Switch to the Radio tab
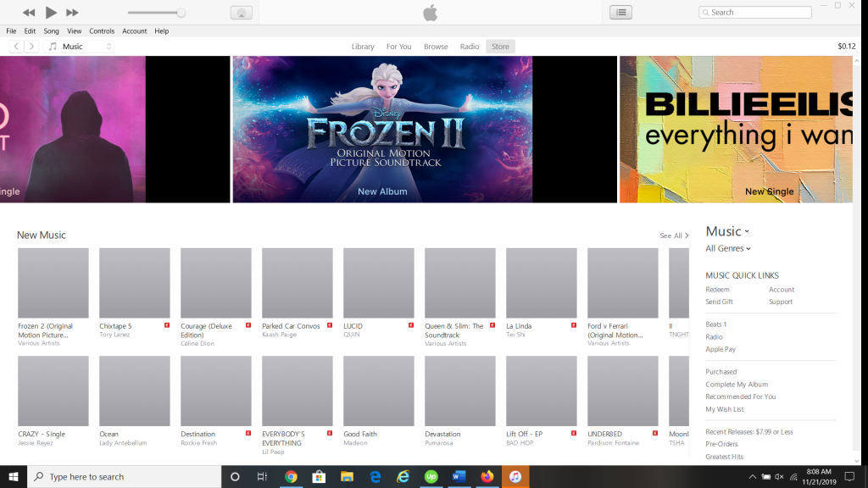 (x=470, y=47)
